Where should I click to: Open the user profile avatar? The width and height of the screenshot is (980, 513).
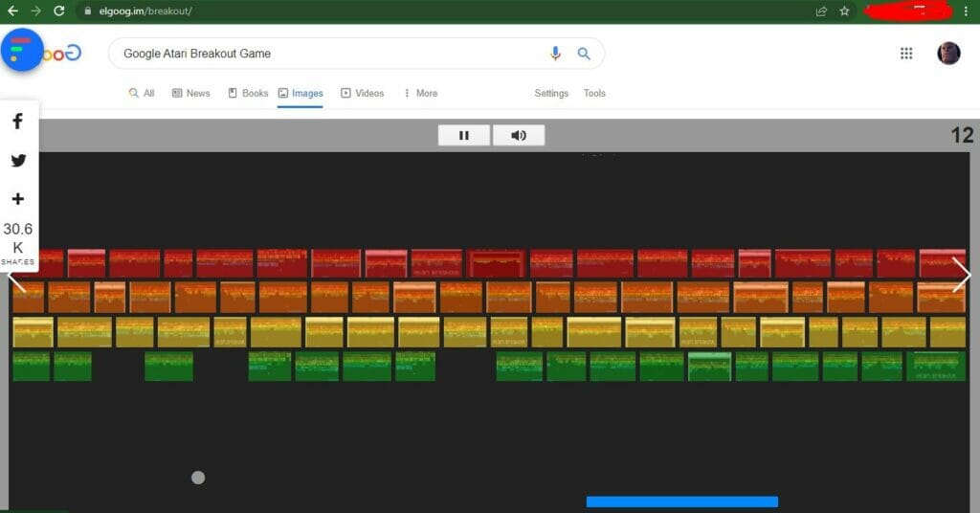pos(948,54)
